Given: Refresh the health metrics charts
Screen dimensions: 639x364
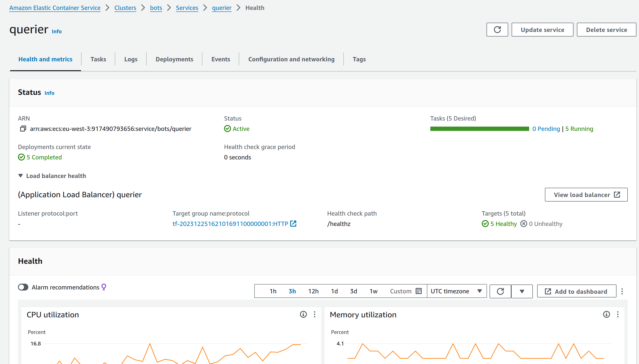Looking at the screenshot, I should tap(500, 291).
